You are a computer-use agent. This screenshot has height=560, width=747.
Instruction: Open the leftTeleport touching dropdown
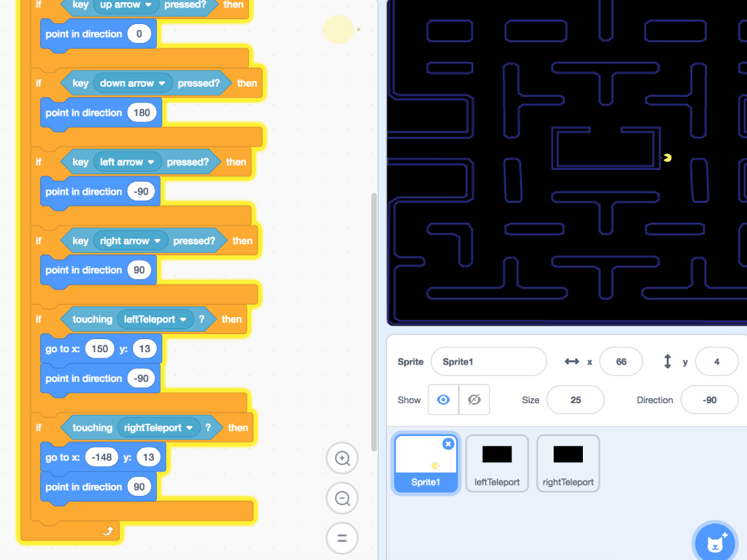click(x=155, y=319)
